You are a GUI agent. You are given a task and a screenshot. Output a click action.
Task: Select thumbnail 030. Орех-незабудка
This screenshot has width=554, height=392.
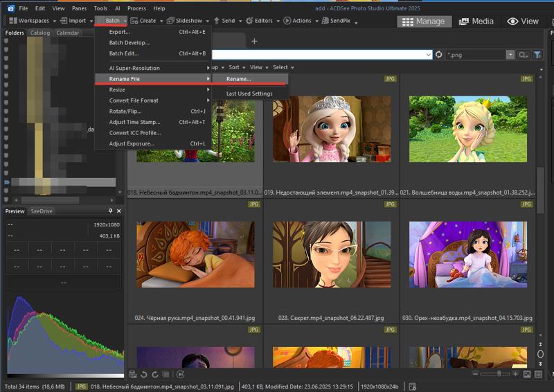[x=468, y=254]
